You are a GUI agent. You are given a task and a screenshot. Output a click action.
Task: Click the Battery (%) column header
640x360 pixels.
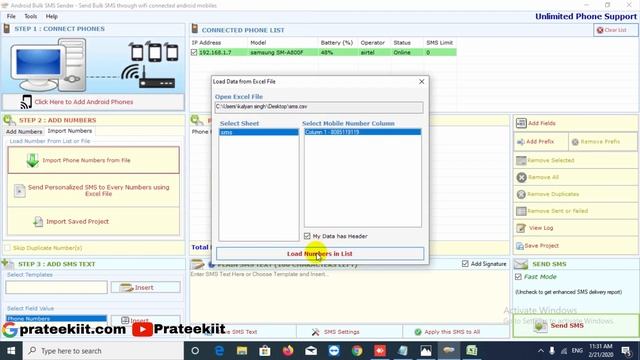click(337, 42)
